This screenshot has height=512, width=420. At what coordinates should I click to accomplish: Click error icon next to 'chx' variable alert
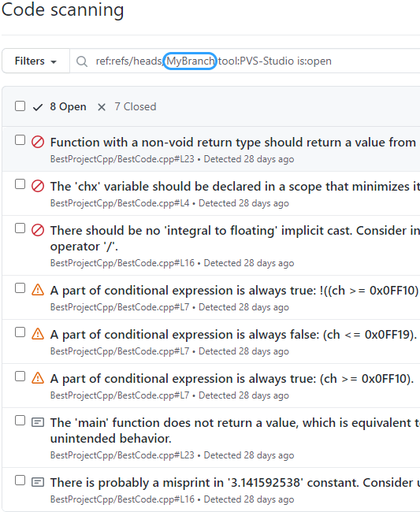(x=38, y=187)
